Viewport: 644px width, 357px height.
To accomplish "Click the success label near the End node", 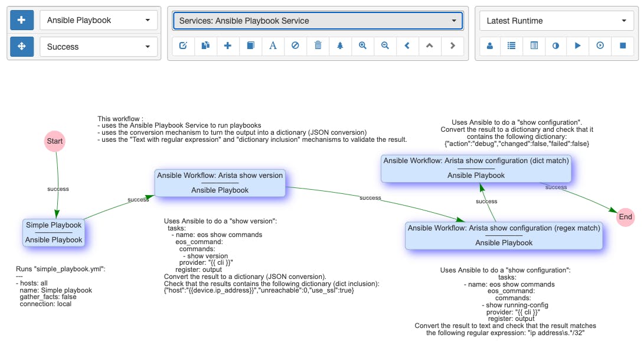I will 556,187.
